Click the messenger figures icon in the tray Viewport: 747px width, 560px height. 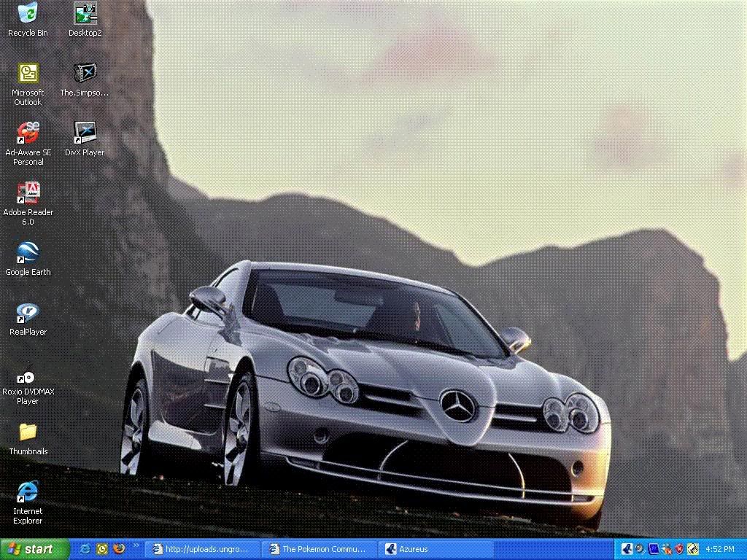point(667,549)
